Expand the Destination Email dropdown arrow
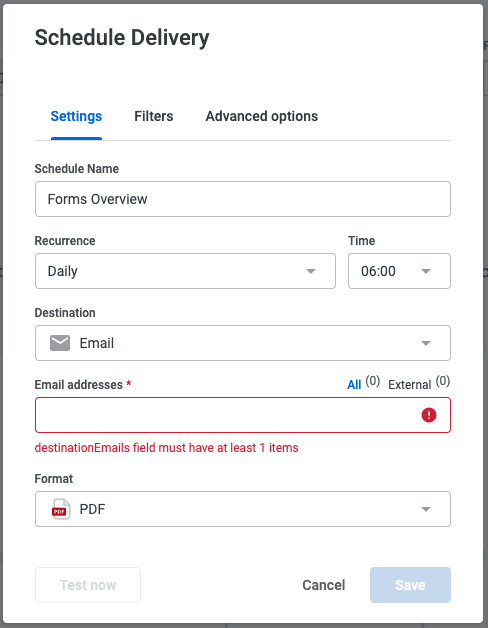 (x=426, y=343)
